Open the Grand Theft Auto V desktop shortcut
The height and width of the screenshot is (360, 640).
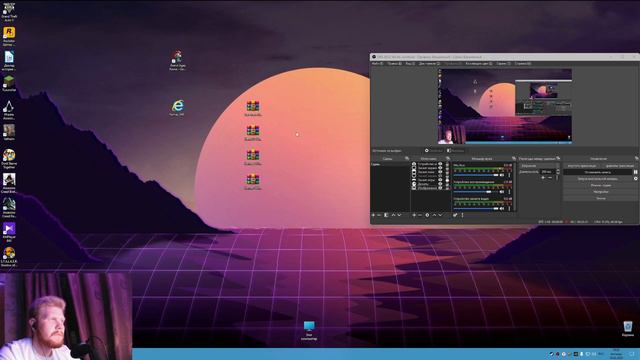(9, 11)
